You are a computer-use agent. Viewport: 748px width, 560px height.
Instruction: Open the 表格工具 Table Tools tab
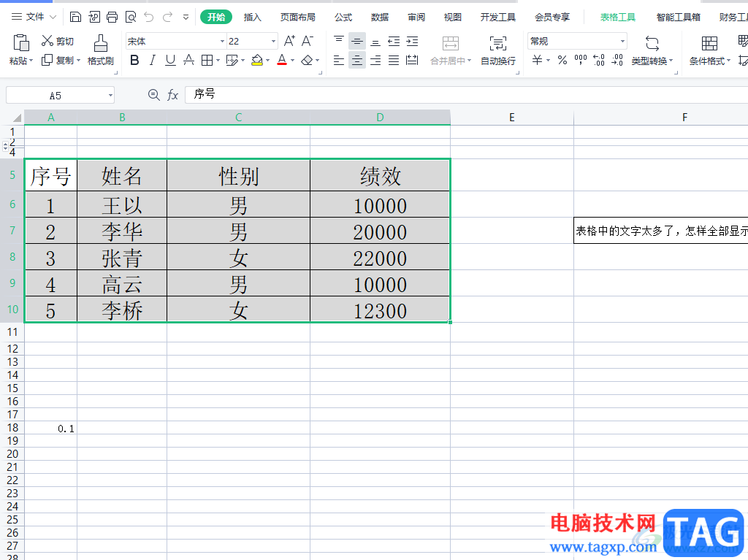point(617,18)
